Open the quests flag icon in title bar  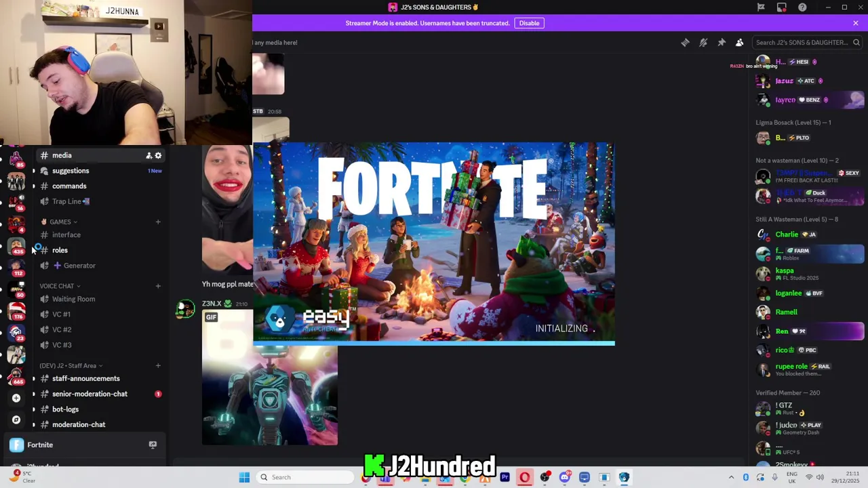(761, 7)
